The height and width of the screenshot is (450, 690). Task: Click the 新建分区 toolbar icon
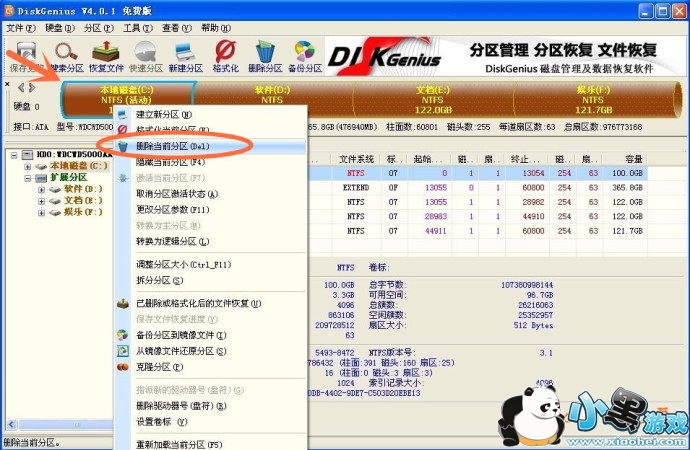(185, 56)
